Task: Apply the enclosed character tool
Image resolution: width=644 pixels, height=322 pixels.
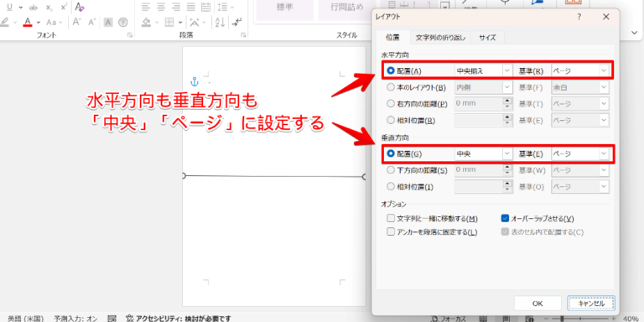Action: pos(122,22)
